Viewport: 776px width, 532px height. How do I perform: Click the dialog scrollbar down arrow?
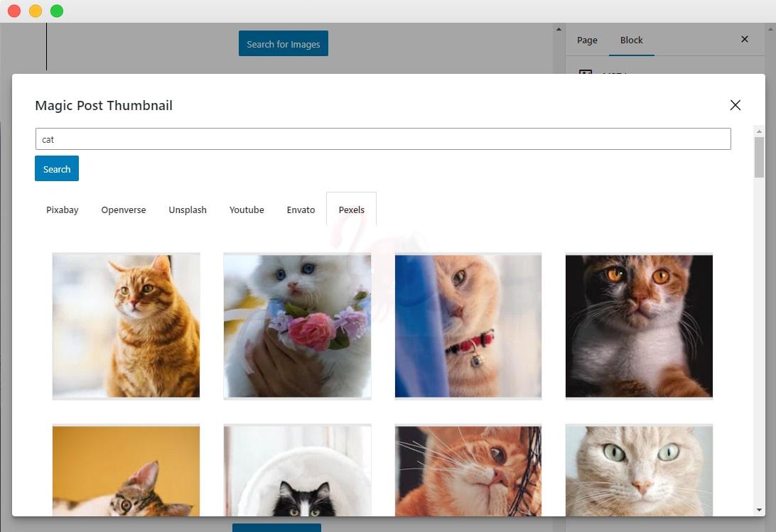[759, 510]
